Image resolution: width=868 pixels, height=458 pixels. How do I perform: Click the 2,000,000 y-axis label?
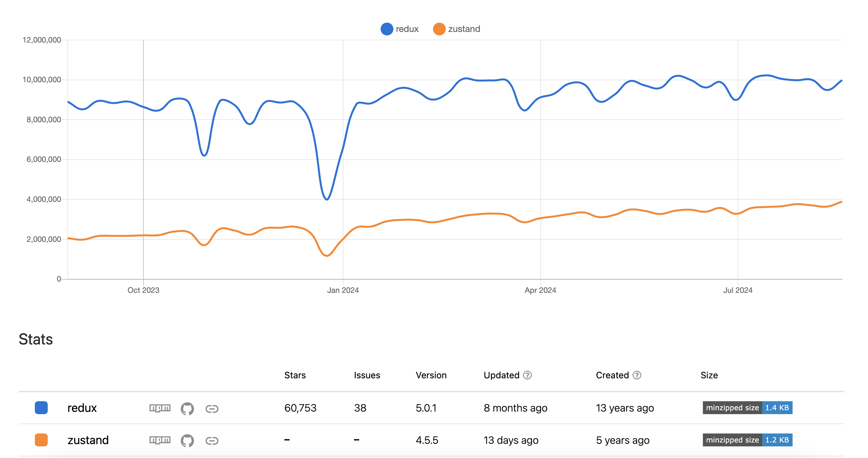44,239
